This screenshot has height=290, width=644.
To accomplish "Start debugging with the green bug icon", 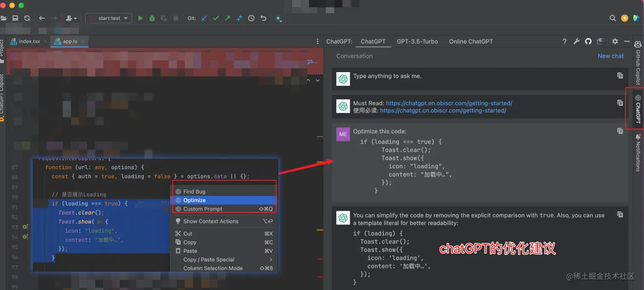I will click(152, 18).
